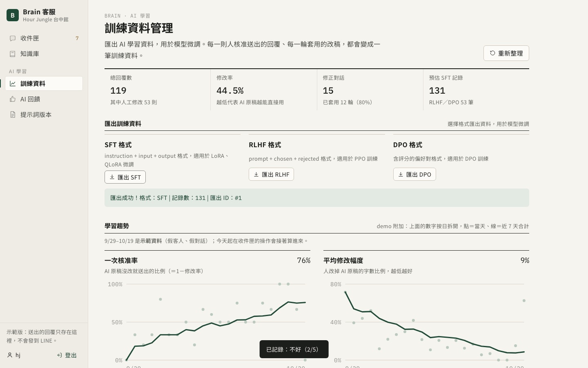Go to 收件匣 in the sidebar
This screenshot has width=588, height=368.
[44, 38]
